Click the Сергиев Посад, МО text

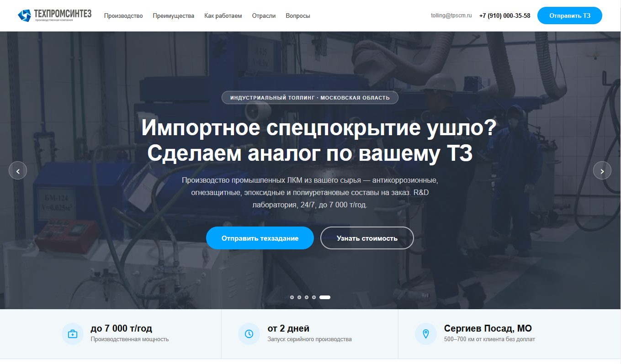pos(488,328)
